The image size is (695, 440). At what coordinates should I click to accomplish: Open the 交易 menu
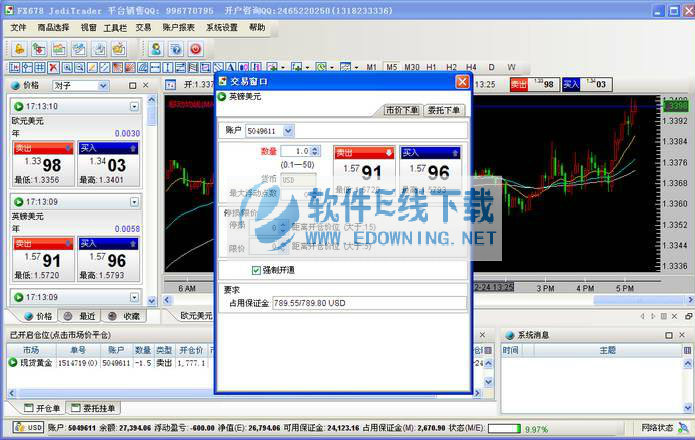click(143, 27)
